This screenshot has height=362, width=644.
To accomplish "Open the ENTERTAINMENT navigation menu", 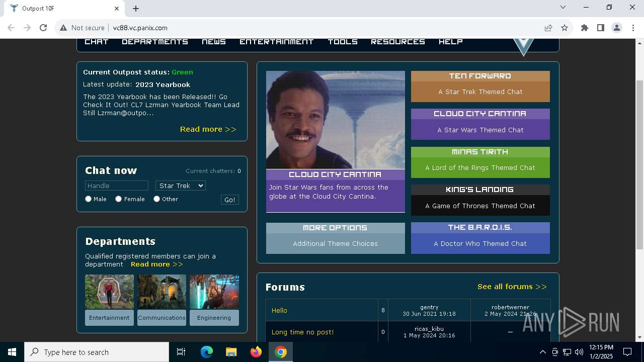I will coord(277,42).
